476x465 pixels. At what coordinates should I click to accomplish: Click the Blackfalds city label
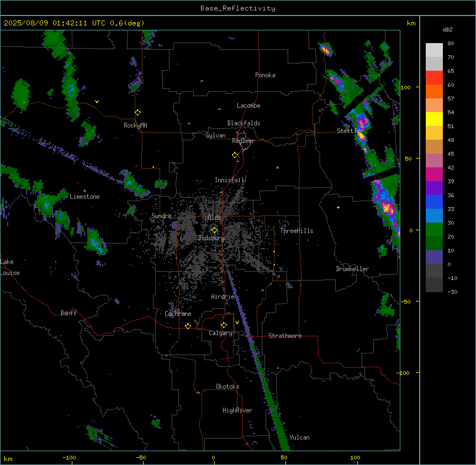tap(244, 123)
